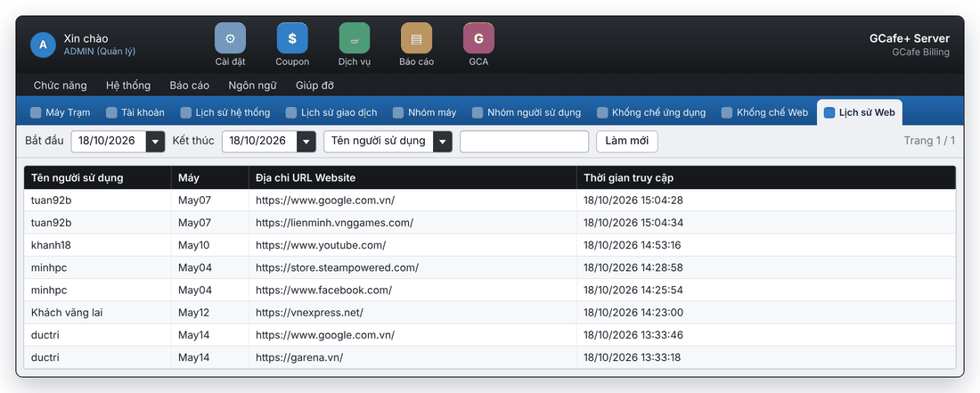Click the Khống chế ứng dụng tab icon
Image resolution: width=980 pixels, height=393 pixels.
pos(602,112)
